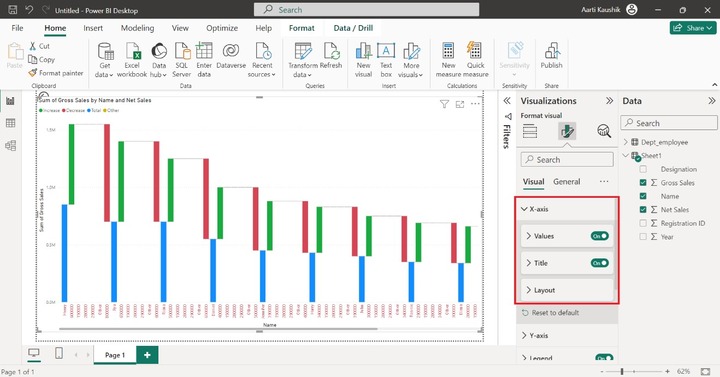The image size is (720, 377).
Task: Open the File menu
Action: (x=17, y=28)
